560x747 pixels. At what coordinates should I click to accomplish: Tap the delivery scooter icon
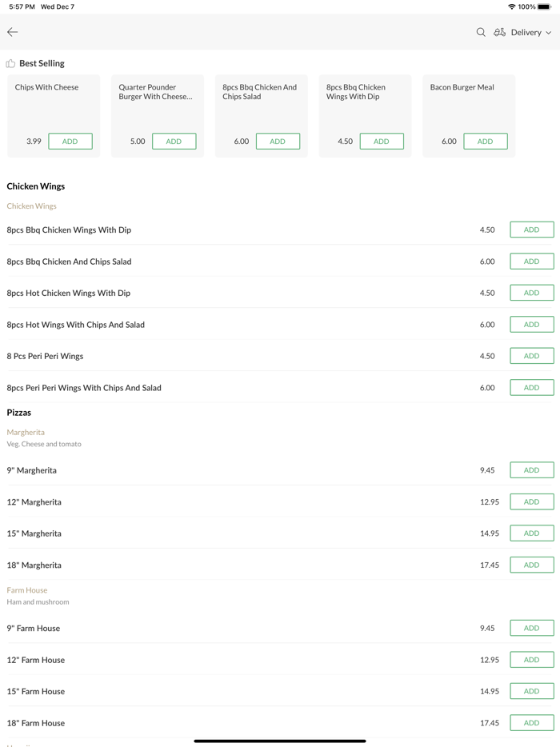pyautogui.click(x=499, y=32)
